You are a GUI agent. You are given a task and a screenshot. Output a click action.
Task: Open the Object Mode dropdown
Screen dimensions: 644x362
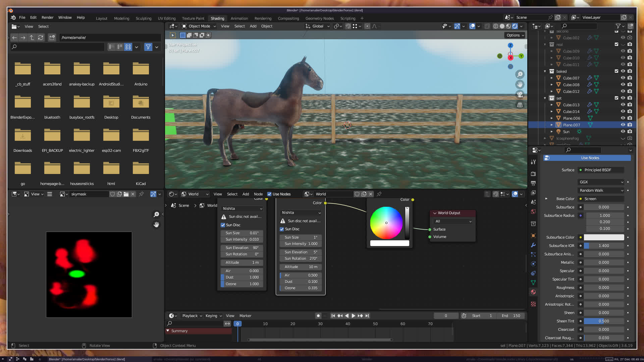coord(199,26)
